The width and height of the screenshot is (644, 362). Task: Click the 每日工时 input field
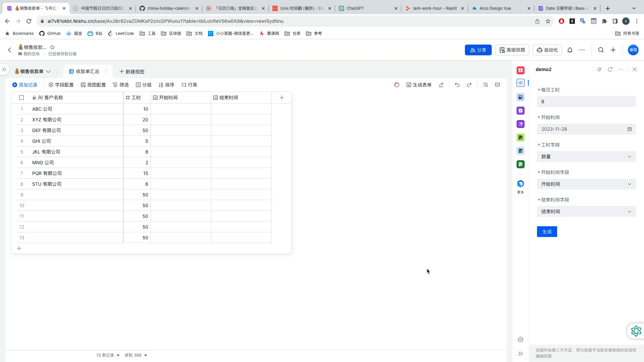pyautogui.click(x=586, y=102)
